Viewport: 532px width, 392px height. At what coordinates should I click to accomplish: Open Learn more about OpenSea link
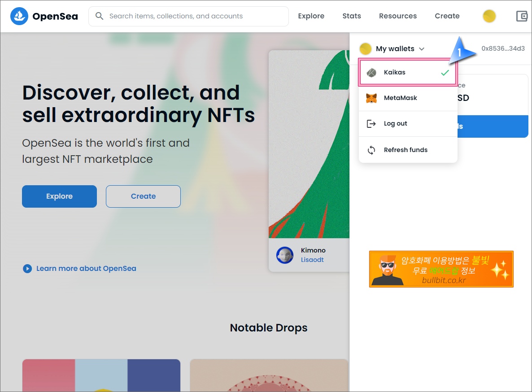tap(86, 269)
